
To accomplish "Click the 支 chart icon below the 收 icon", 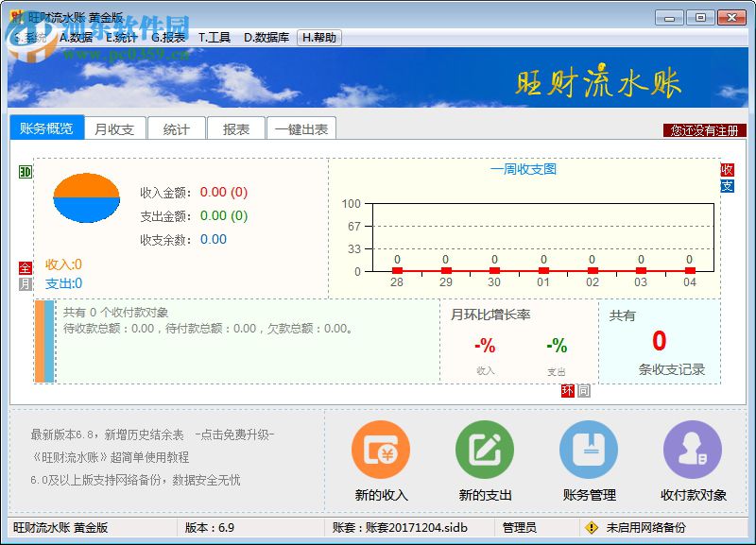I will [x=728, y=186].
